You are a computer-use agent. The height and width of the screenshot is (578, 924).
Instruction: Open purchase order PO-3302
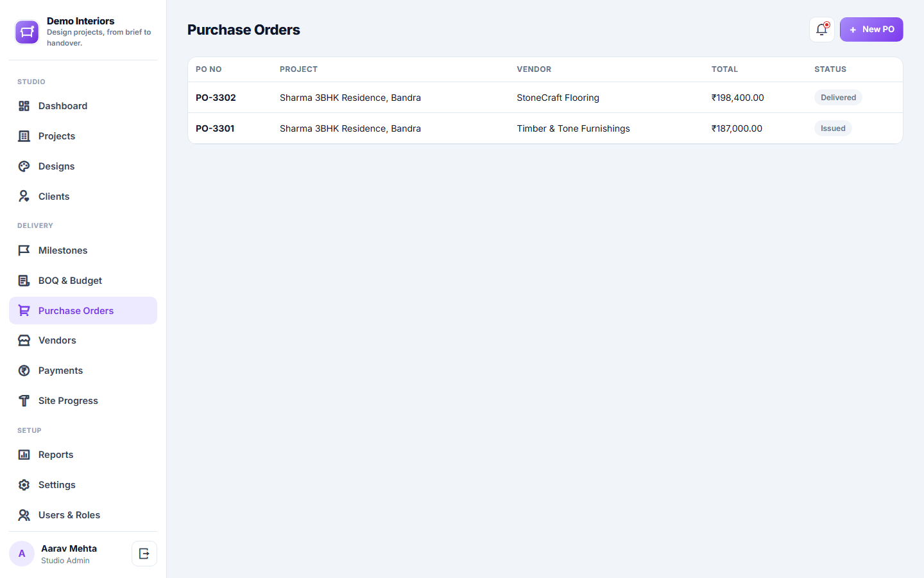click(216, 98)
